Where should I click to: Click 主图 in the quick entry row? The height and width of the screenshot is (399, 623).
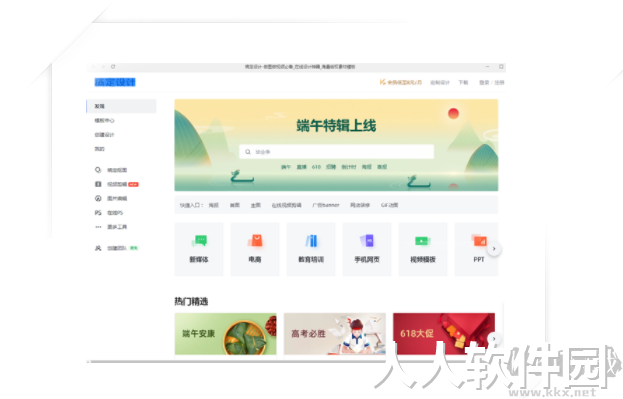coord(255,205)
